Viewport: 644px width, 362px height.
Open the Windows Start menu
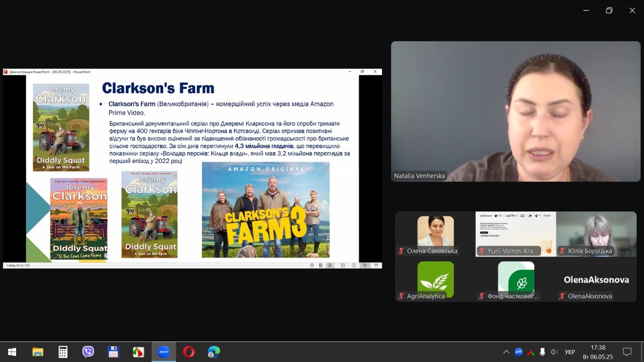click(x=12, y=352)
